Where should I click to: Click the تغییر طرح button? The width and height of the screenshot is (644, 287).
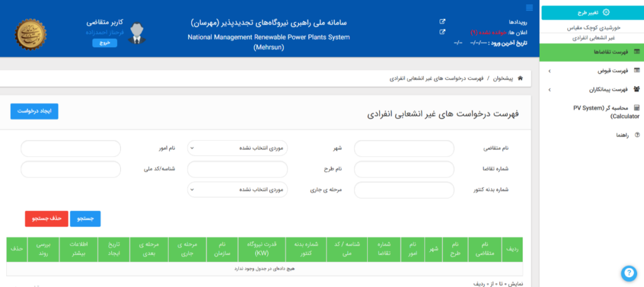tap(591, 13)
